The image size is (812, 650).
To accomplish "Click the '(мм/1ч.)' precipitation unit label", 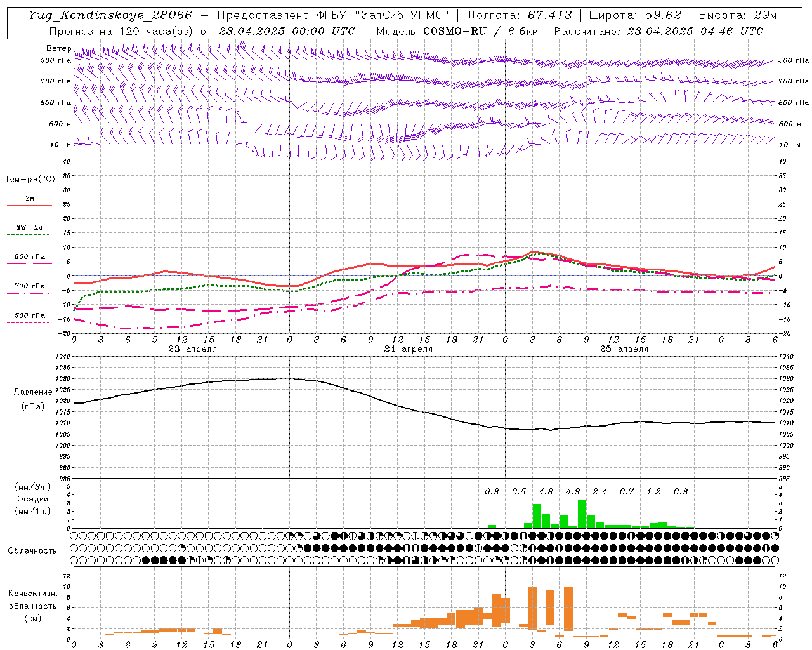I will [33, 512].
